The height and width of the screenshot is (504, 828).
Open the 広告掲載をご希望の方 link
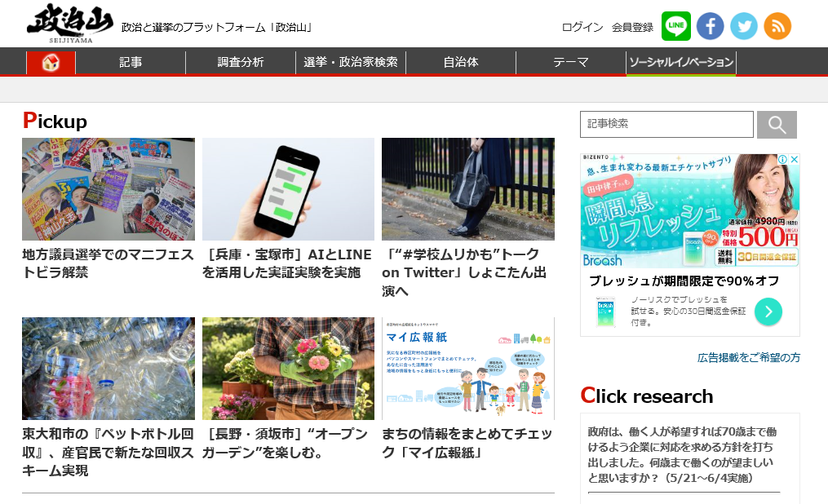[x=748, y=358]
